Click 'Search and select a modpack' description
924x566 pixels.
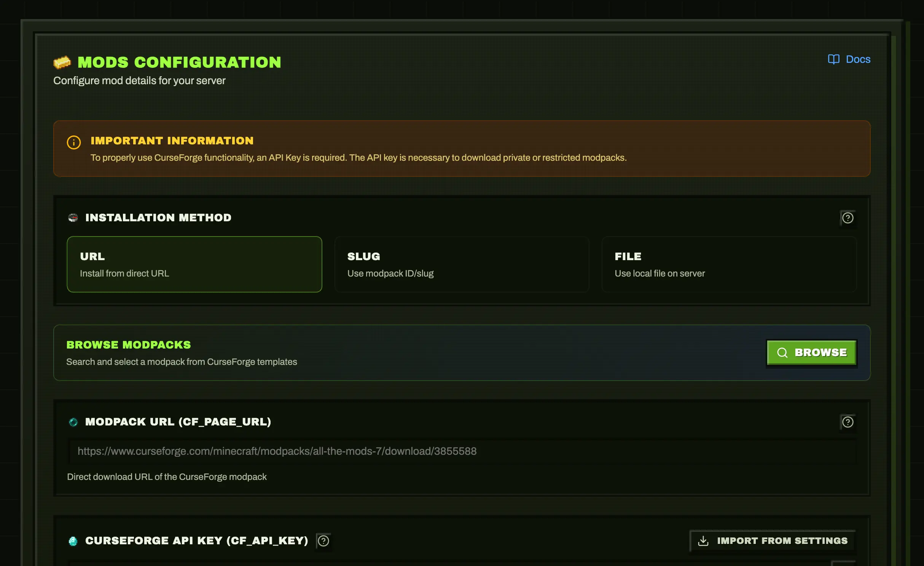[182, 362]
